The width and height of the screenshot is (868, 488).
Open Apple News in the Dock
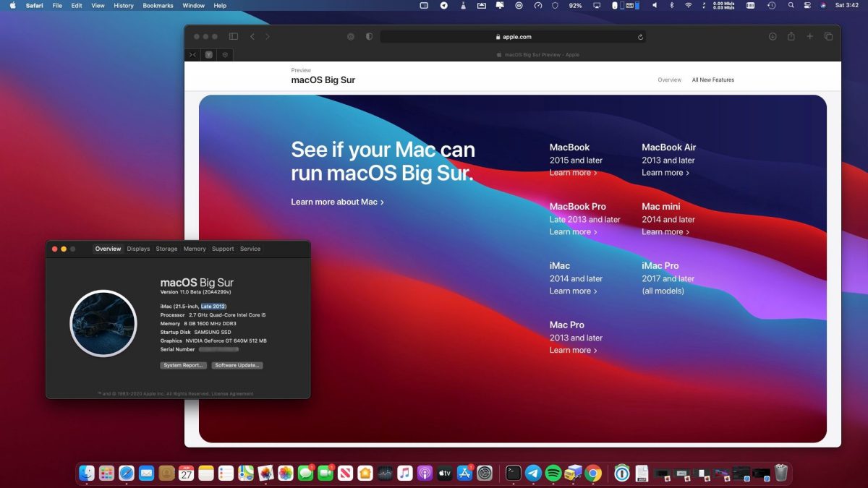[345, 473]
